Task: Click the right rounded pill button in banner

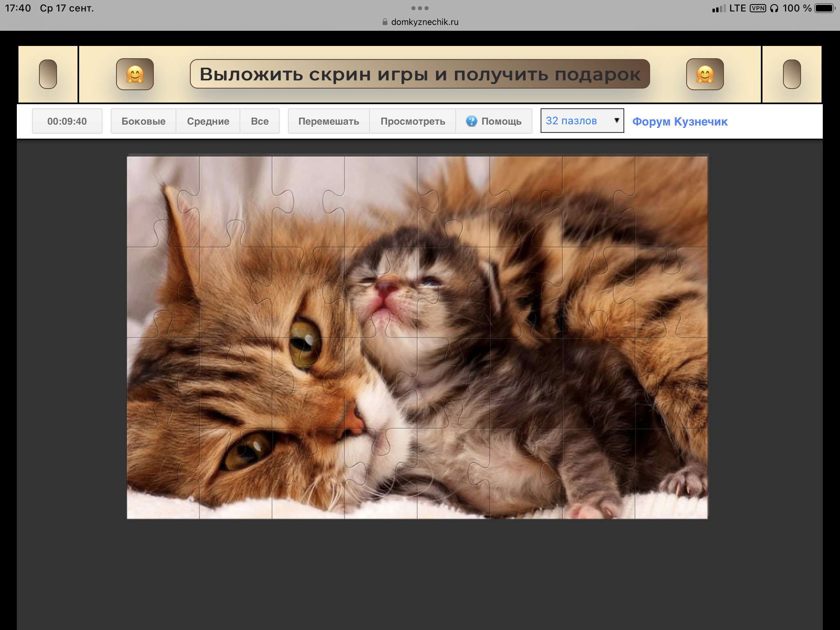Action: click(x=792, y=74)
